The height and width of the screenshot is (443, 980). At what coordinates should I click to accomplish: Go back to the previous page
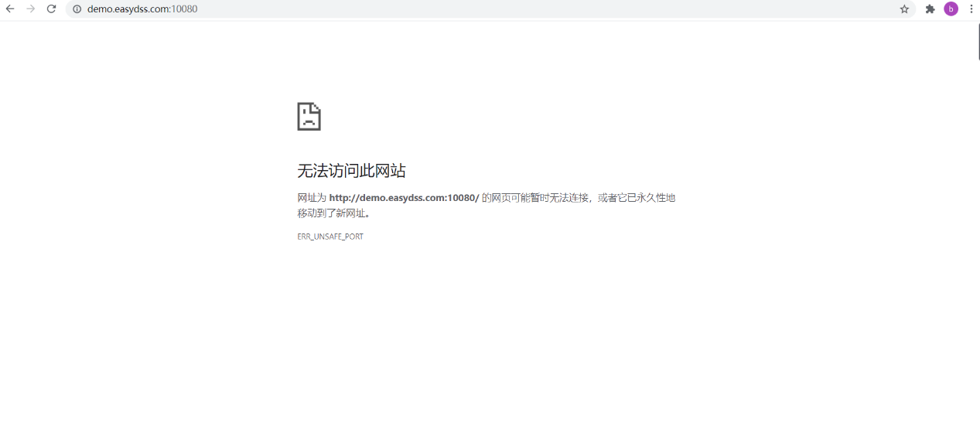click(x=10, y=9)
